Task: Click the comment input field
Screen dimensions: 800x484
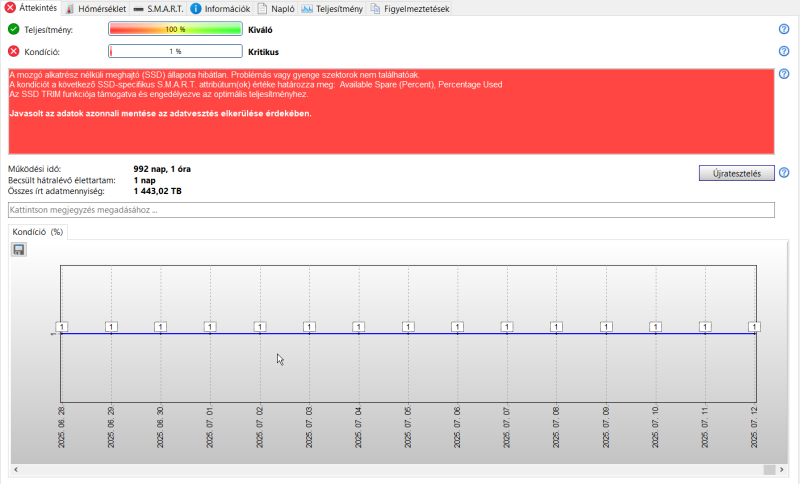Action: point(391,210)
